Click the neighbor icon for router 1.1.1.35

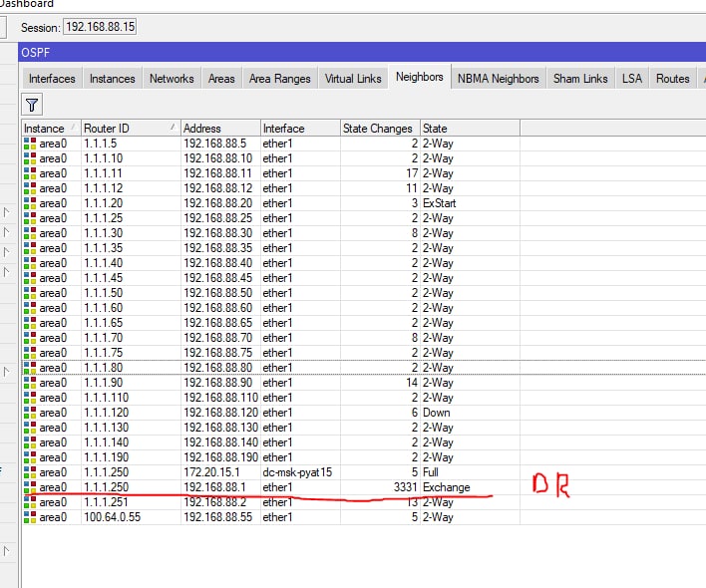[x=30, y=248]
